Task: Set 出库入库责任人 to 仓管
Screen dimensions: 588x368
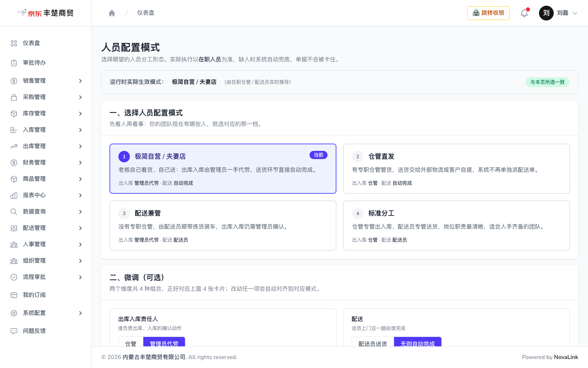Action: pos(131,342)
